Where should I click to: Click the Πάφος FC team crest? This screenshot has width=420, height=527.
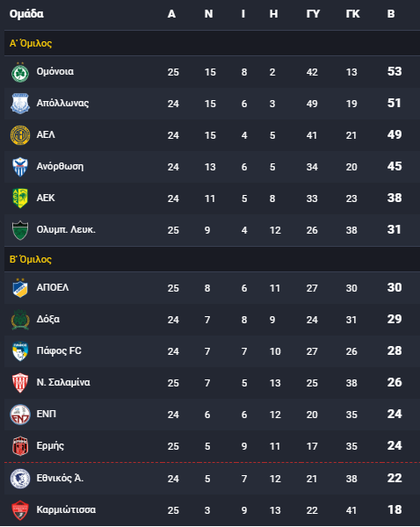click(x=20, y=351)
